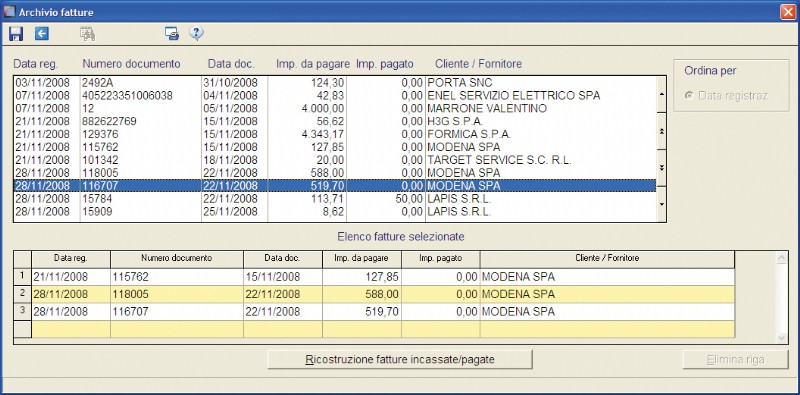
Task: Click the blue back arrow icon
Action: click(x=42, y=34)
